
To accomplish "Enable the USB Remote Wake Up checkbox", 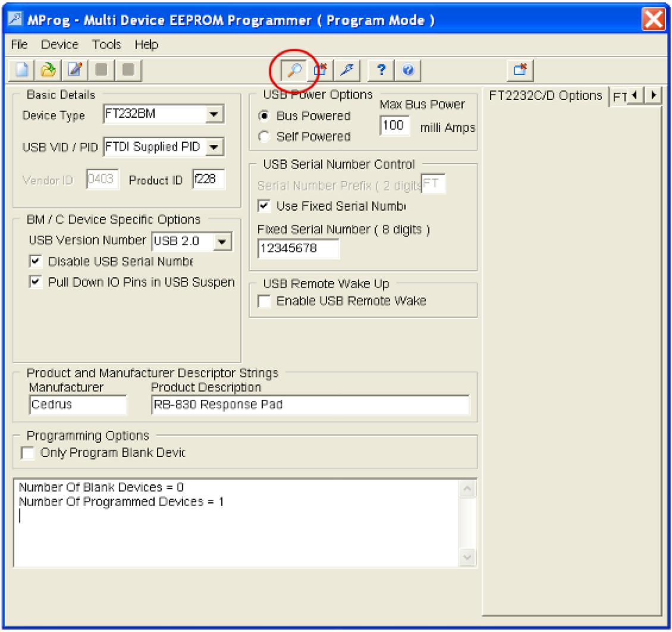I will point(263,301).
